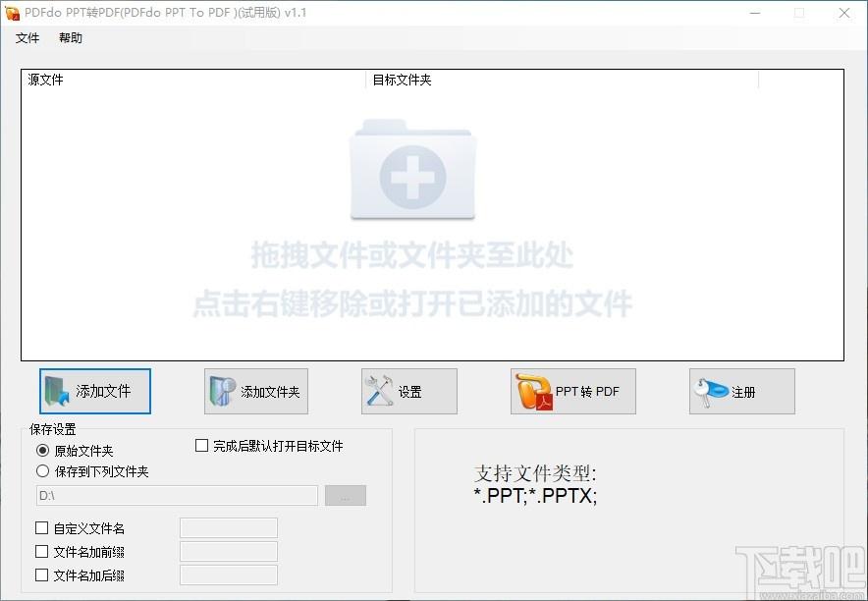868x601 pixels.
Task: Click the folder plus drop-zone icon
Action: pos(412,169)
